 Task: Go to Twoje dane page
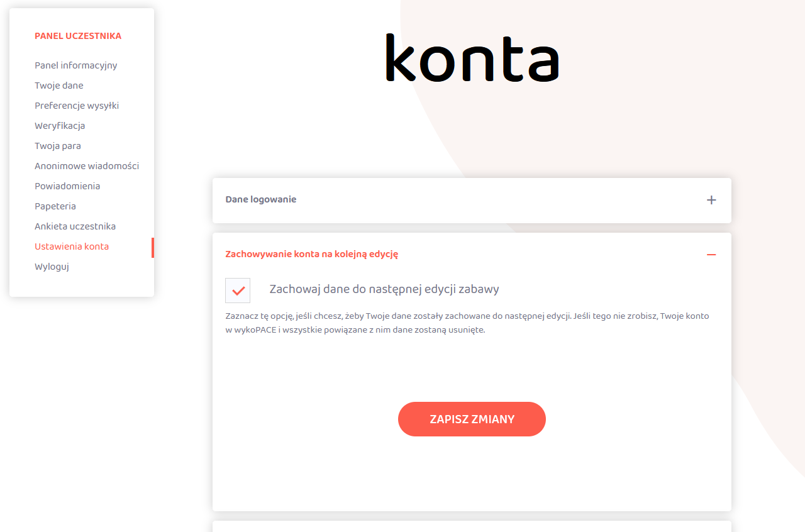click(x=59, y=86)
